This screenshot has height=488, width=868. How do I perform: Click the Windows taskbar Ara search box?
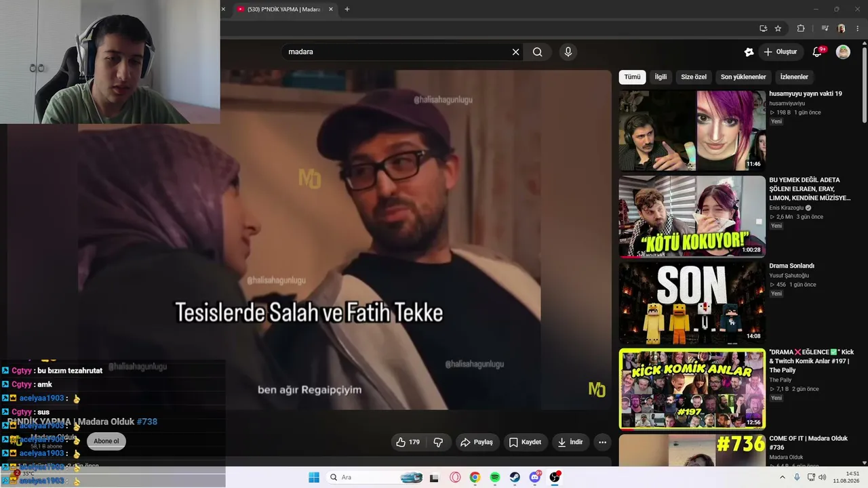tap(374, 477)
